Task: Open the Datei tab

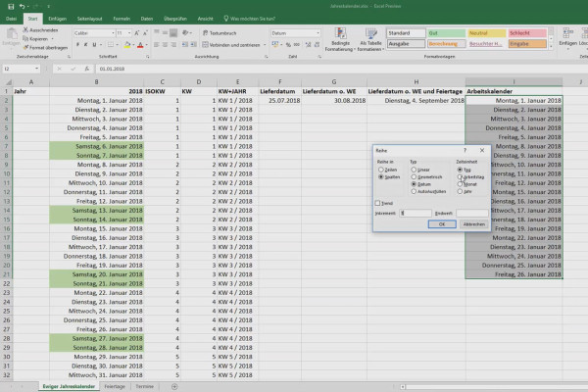Action: (x=11, y=19)
